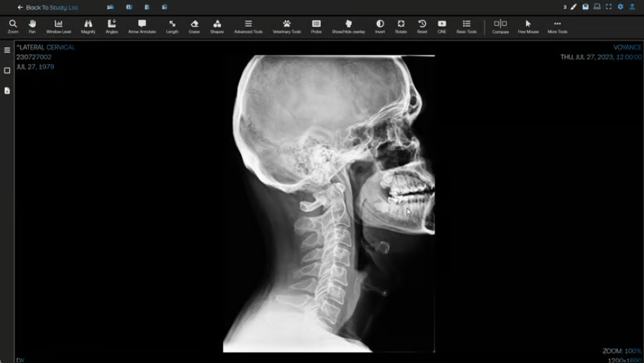The image size is (644, 363).
Task: Expand the Shapes tool menu
Action: [217, 27]
